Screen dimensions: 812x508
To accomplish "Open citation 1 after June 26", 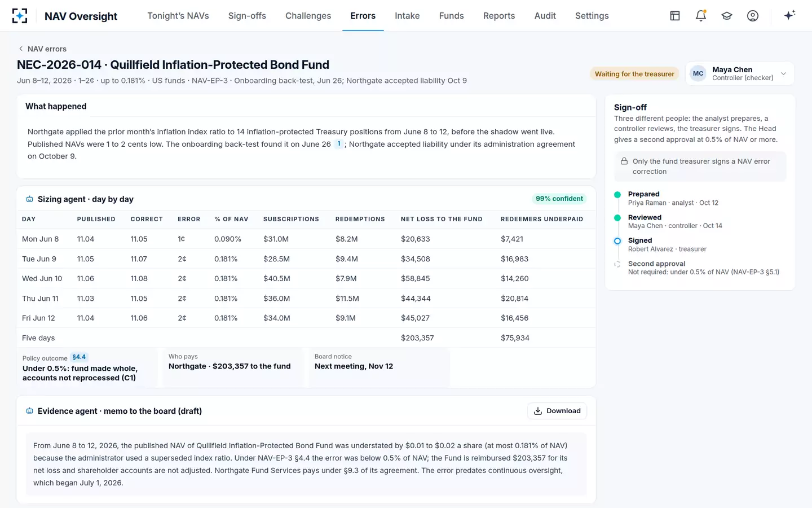I will click(x=339, y=144).
